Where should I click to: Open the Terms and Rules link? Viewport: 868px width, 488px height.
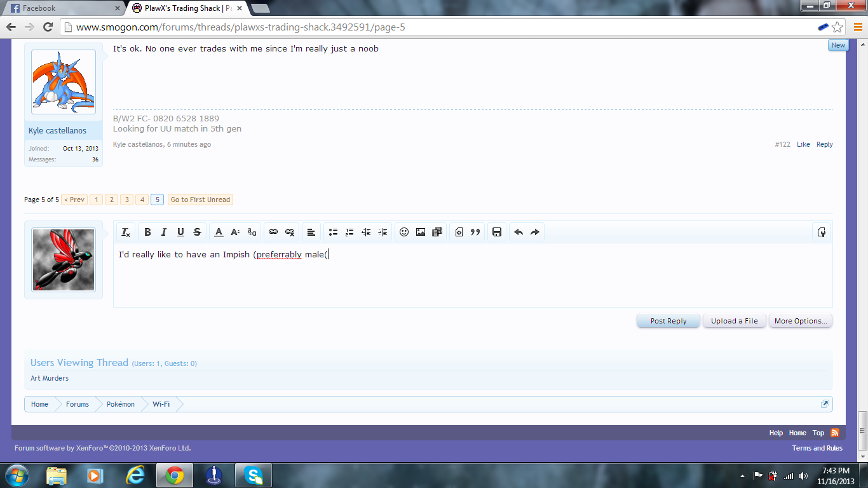[x=817, y=448]
